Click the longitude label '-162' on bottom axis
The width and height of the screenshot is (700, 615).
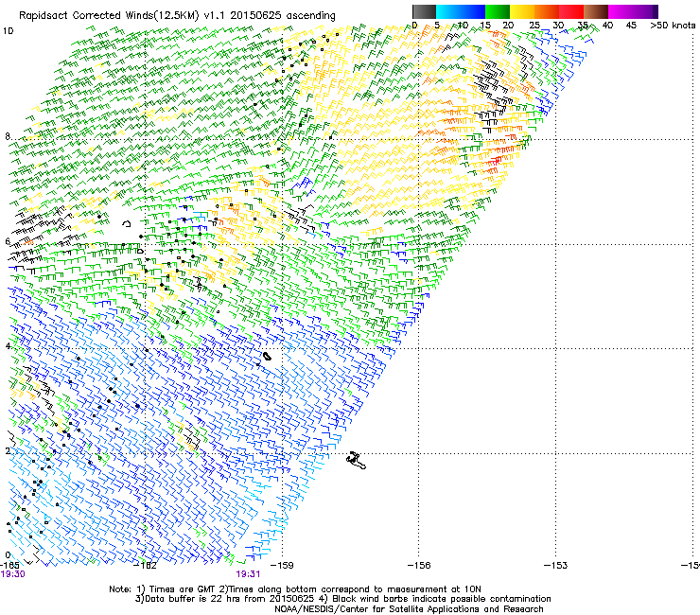146,565
